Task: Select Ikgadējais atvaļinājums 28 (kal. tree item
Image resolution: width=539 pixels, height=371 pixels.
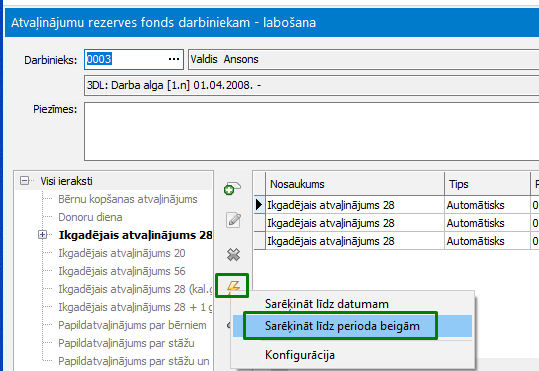Action: (x=135, y=289)
